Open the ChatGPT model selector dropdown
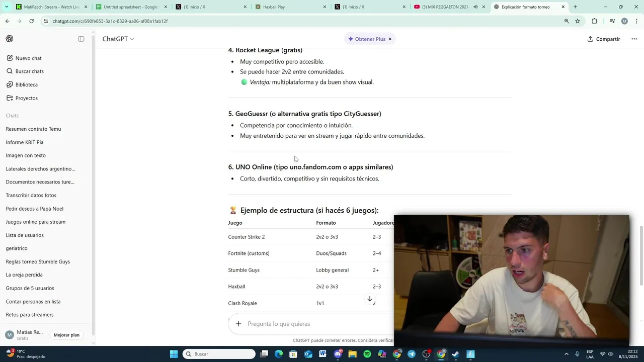 (118, 39)
